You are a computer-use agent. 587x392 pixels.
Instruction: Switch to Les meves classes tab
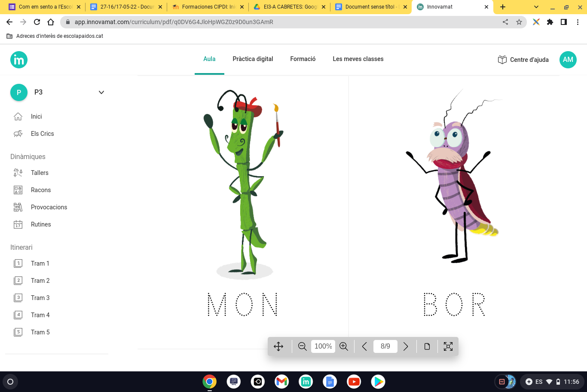point(358,59)
